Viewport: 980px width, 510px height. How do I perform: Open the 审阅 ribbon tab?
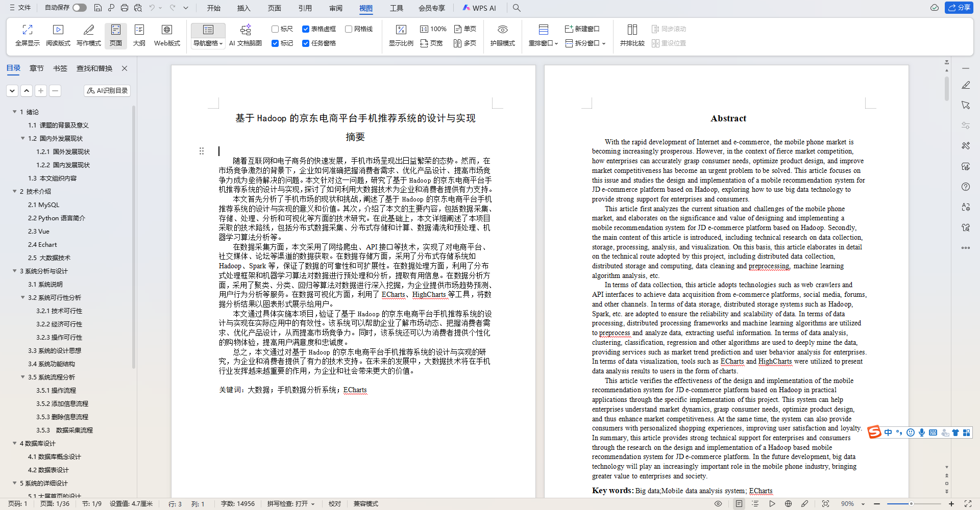pyautogui.click(x=336, y=8)
